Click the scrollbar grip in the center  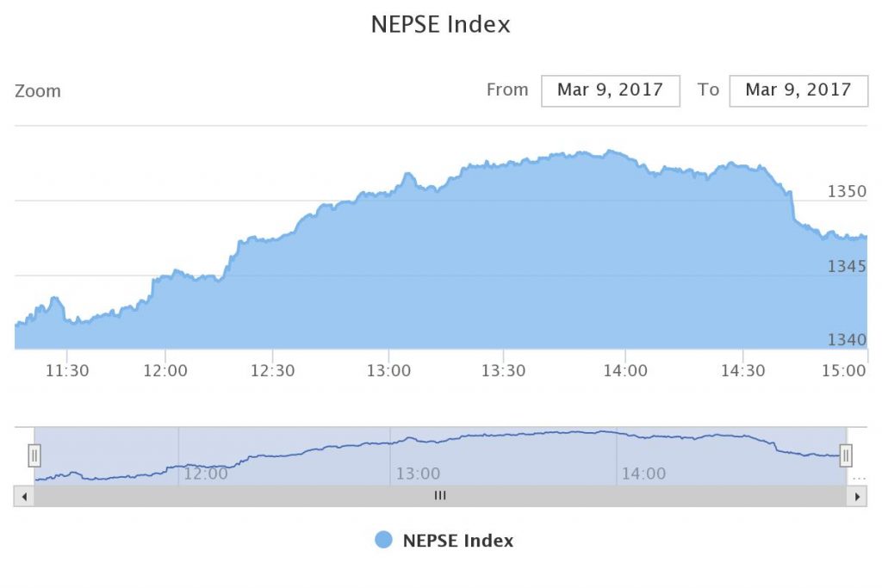click(440, 496)
